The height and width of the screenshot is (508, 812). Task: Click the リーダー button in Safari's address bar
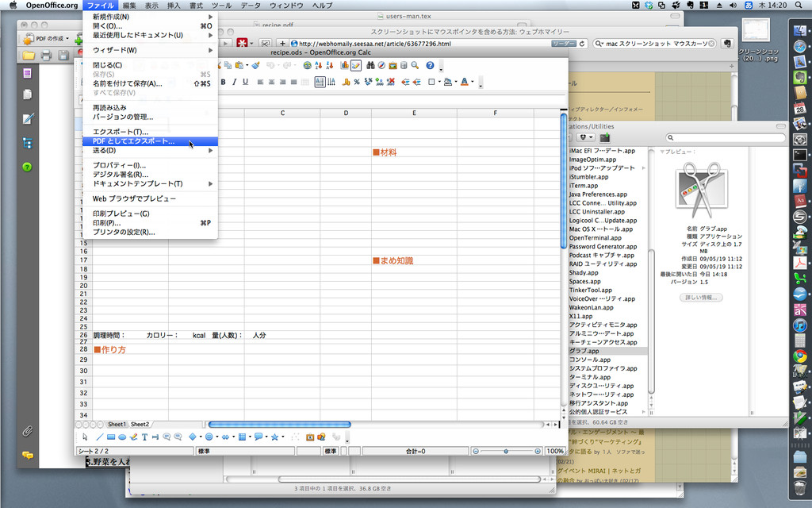tap(565, 44)
